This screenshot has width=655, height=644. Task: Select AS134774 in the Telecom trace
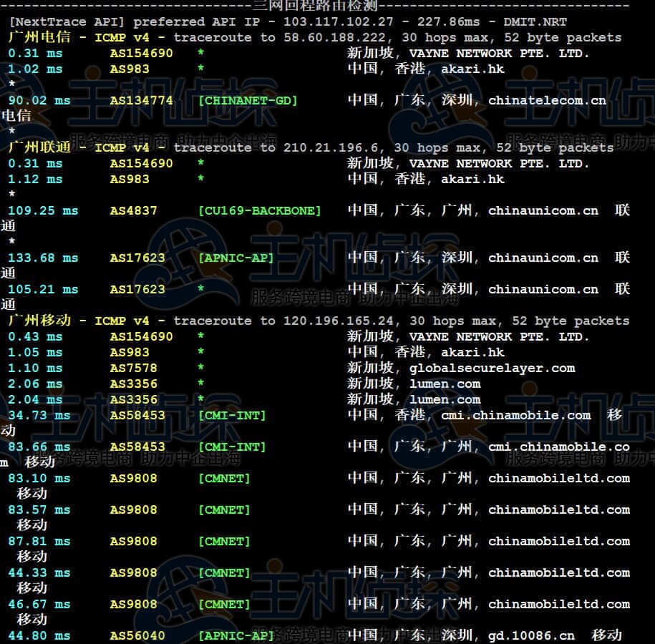[x=141, y=101]
